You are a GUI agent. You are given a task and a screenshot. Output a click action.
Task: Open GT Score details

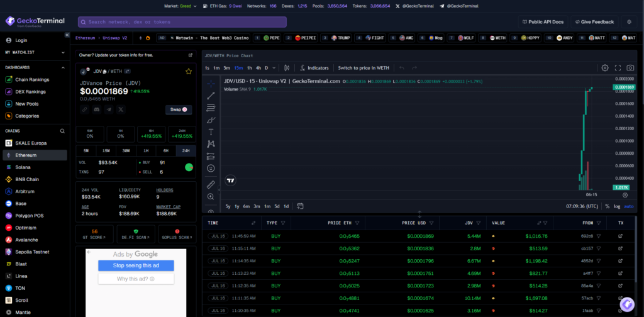[x=94, y=234]
